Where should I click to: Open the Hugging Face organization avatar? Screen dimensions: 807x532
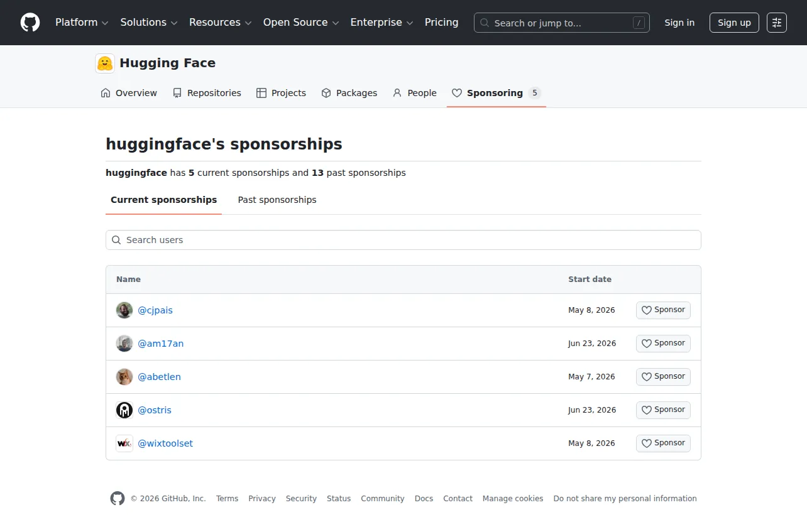(x=105, y=63)
